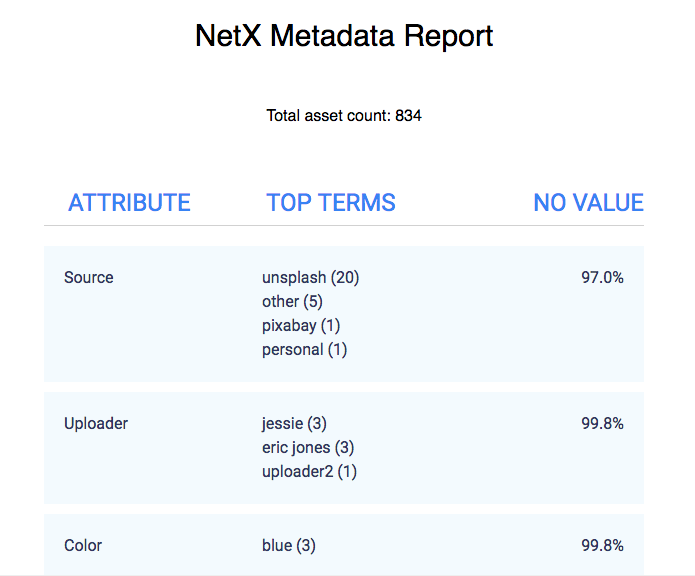Click the 834 asset count number
Image resolution: width=695 pixels, height=576 pixels.
click(x=408, y=116)
